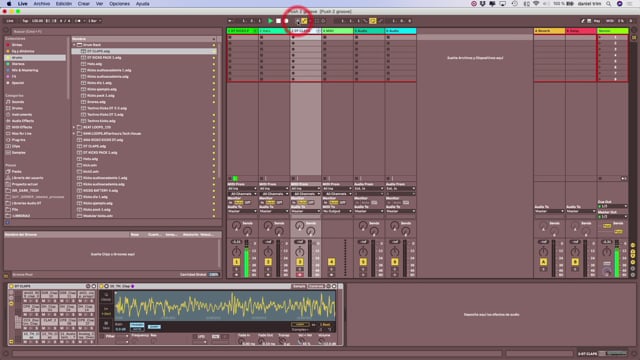Click the sample waveform display in Simpler
Screen dimensions: 640x360
[225, 305]
